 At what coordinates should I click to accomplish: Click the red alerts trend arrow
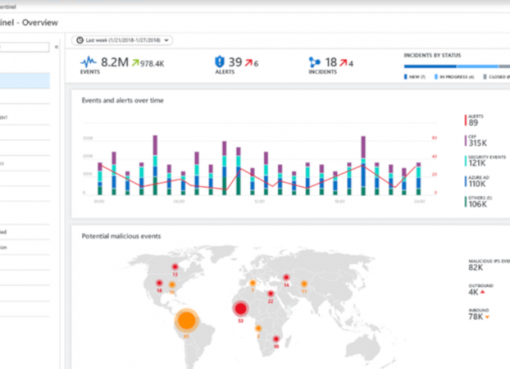click(x=249, y=62)
